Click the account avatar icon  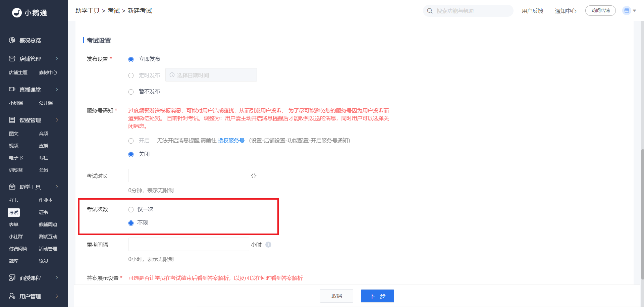tap(627, 11)
